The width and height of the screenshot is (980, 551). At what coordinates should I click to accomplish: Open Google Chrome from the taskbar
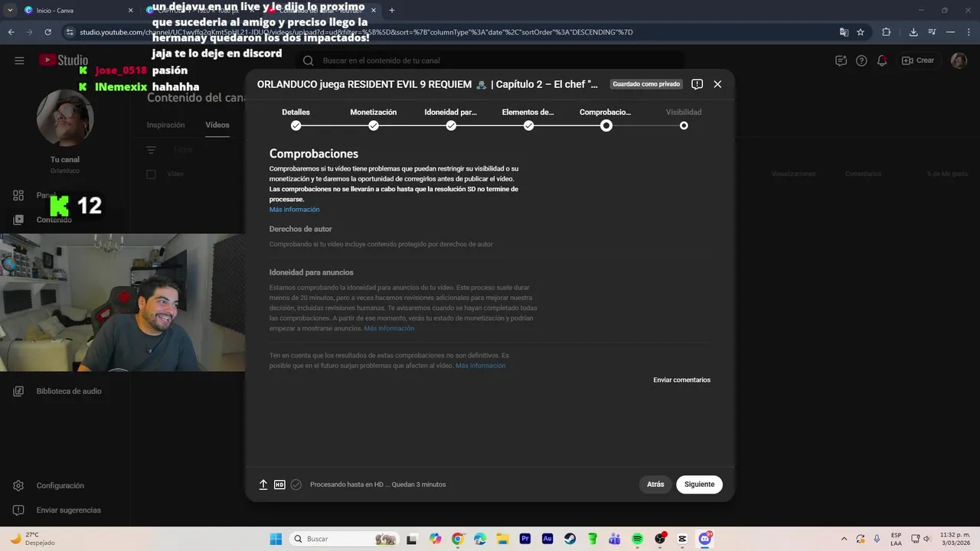pos(458,539)
